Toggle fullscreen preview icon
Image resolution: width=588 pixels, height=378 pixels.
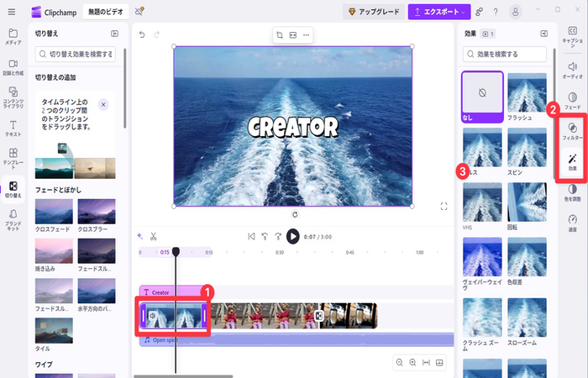click(x=444, y=206)
